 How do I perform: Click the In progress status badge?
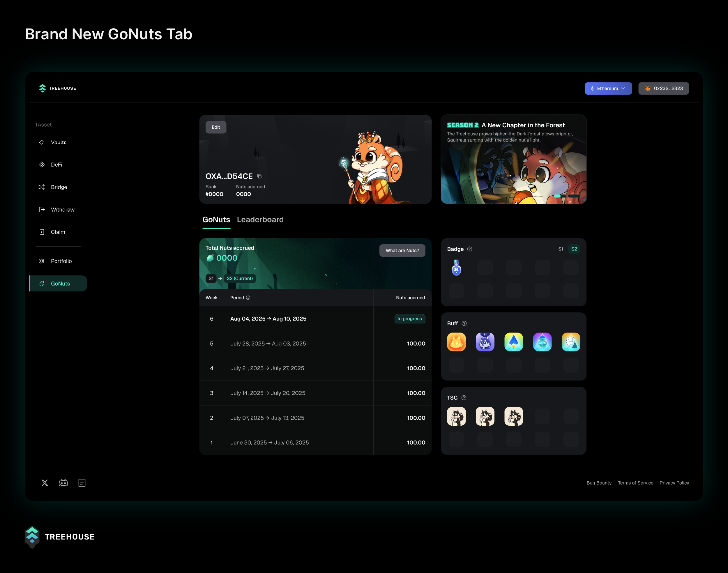[410, 319]
